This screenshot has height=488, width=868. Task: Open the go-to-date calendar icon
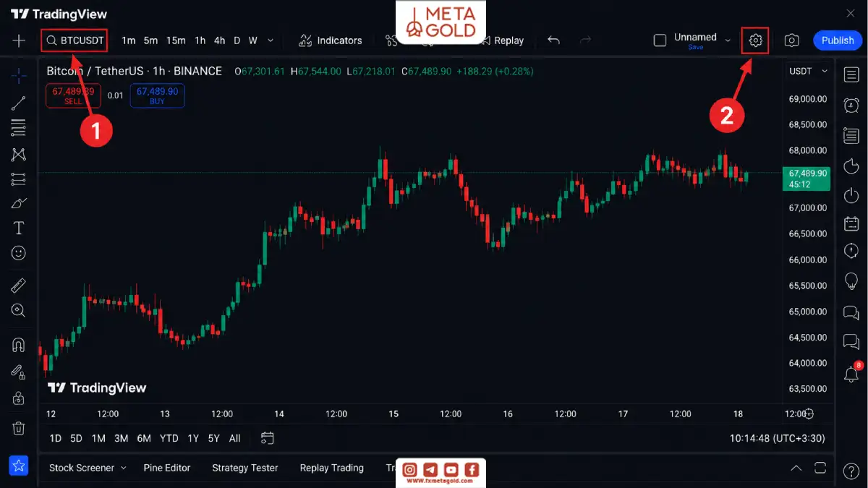(267, 438)
